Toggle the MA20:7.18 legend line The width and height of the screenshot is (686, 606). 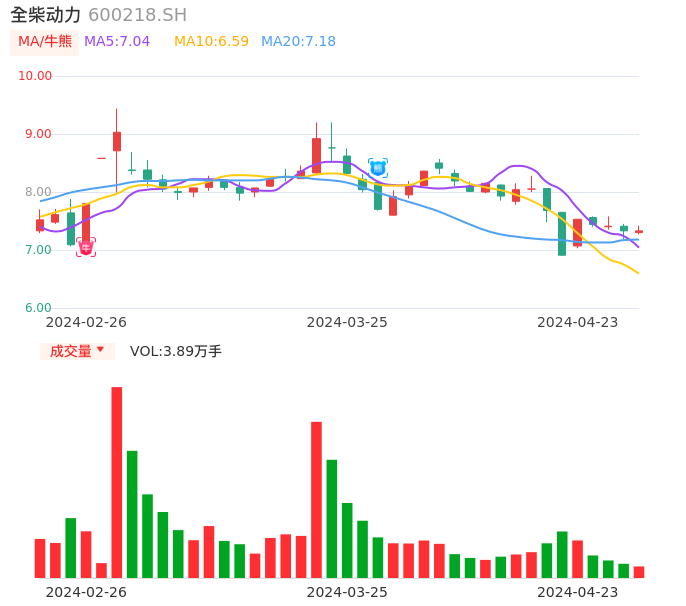click(298, 42)
